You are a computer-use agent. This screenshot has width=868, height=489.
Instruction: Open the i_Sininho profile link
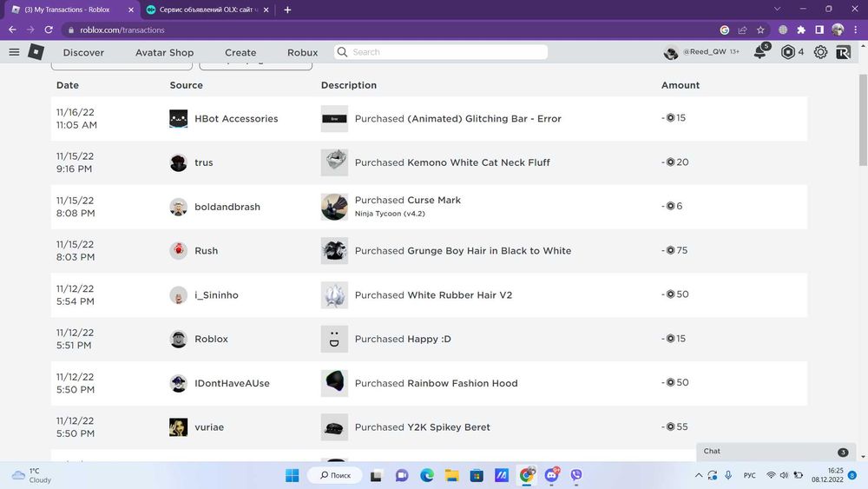pyautogui.click(x=216, y=294)
